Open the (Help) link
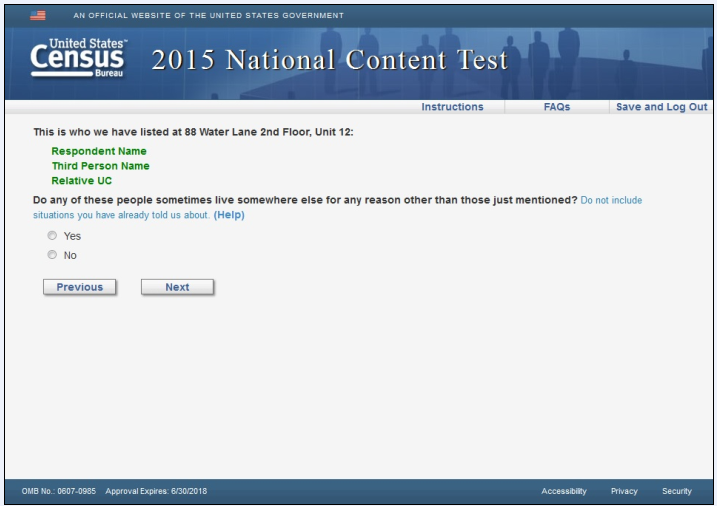The width and height of the screenshot is (717, 506). tap(229, 215)
